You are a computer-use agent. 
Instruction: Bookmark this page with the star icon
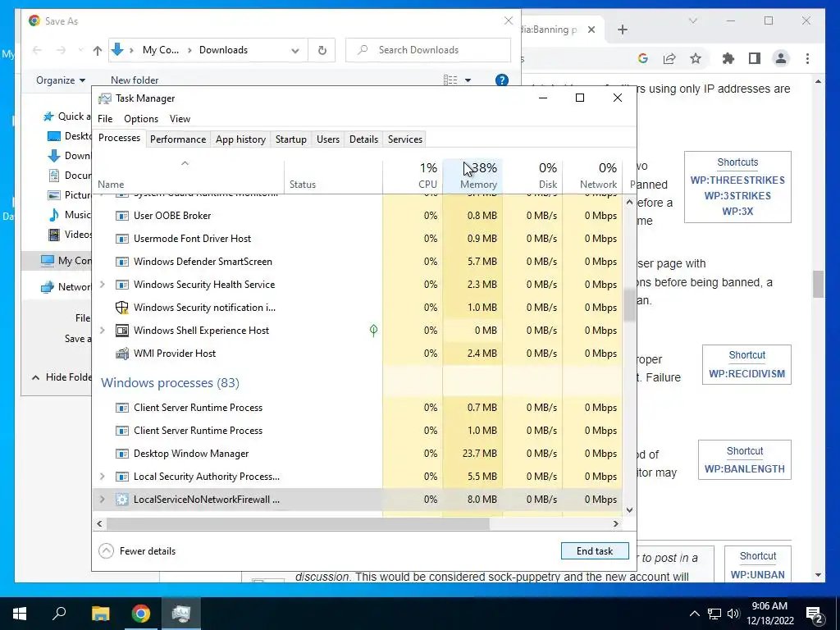pyautogui.click(x=696, y=58)
